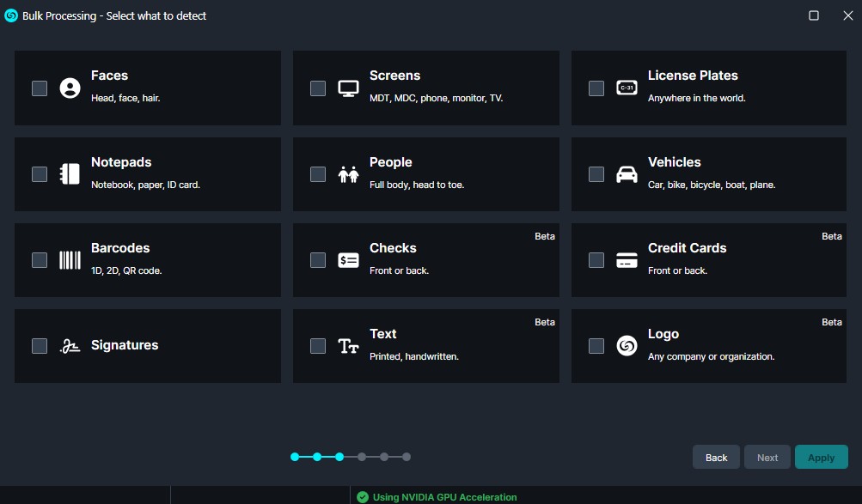
Task: Select the Vehicles checkbox
Action: tap(596, 174)
